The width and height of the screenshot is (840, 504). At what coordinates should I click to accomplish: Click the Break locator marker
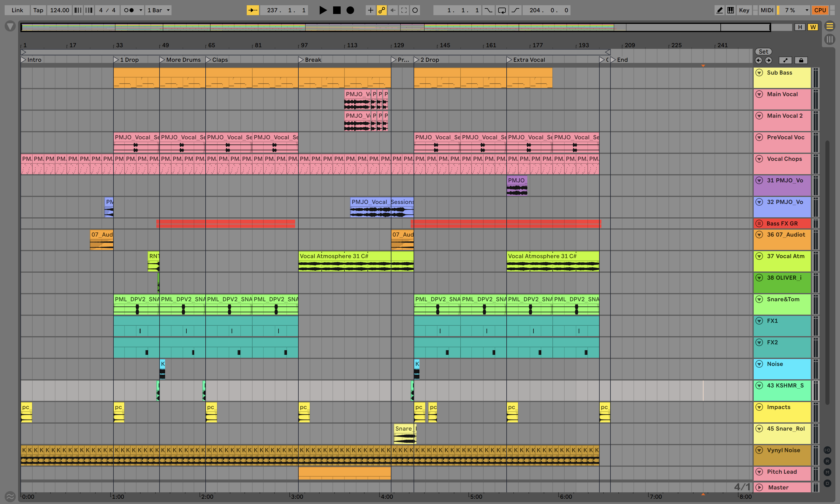click(x=301, y=60)
